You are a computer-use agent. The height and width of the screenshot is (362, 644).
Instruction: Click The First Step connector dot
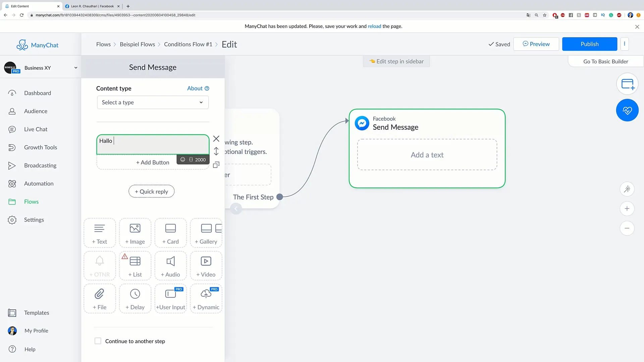(280, 197)
